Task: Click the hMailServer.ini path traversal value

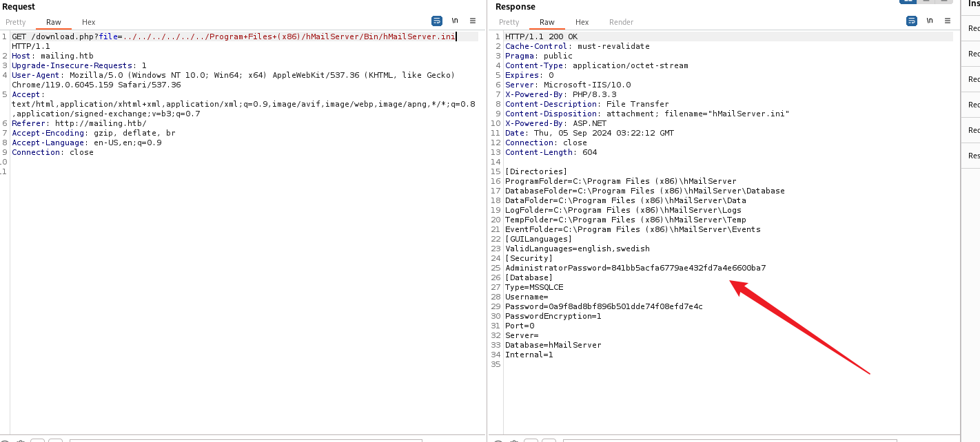Action: click(x=289, y=36)
